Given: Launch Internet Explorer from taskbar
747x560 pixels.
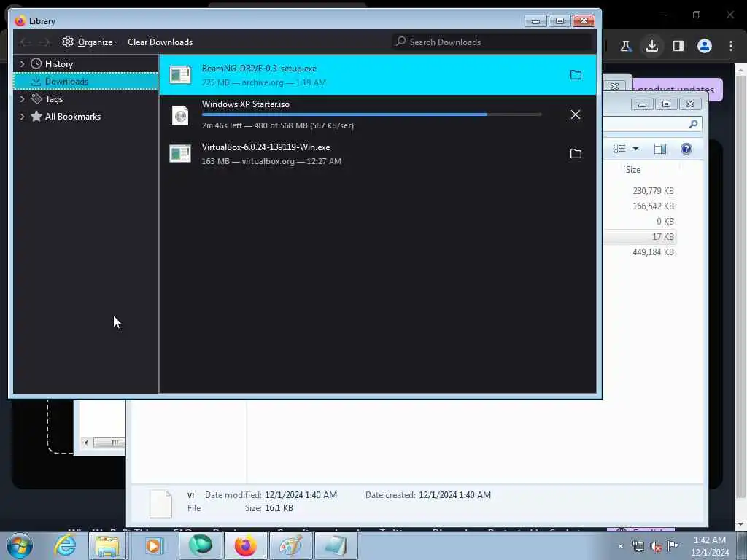Looking at the screenshot, I should pos(64,545).
